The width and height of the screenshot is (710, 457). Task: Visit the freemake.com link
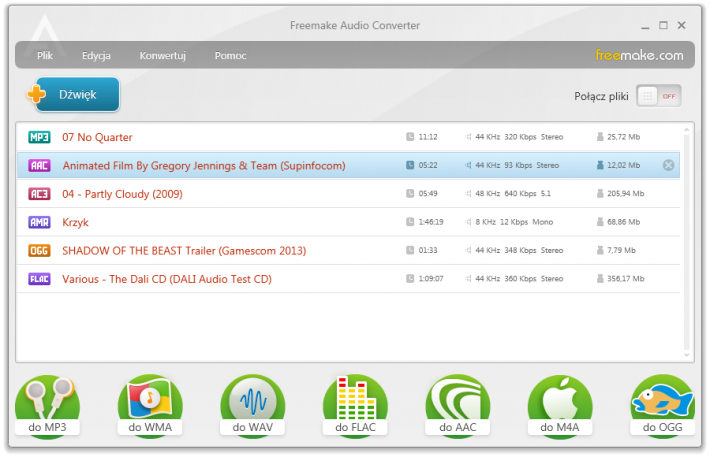click(x=639, y=55)
